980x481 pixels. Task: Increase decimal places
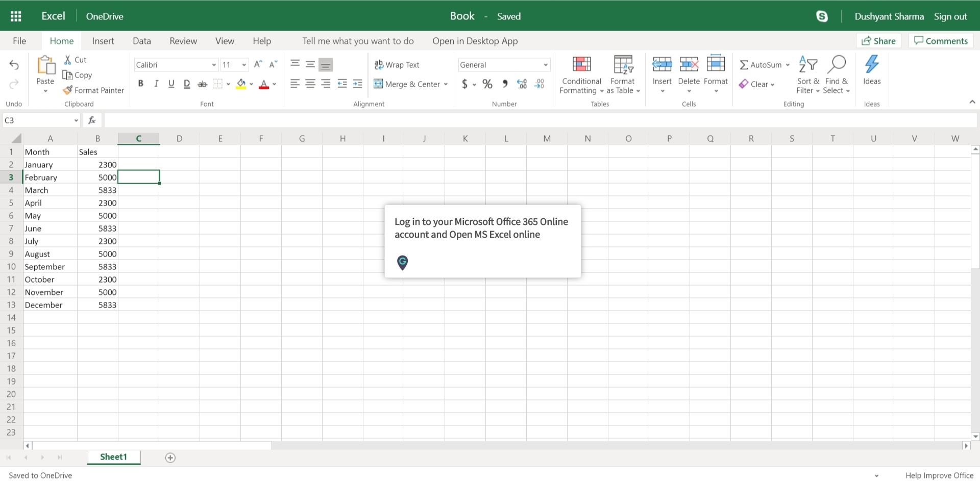[x=522, y=84]
